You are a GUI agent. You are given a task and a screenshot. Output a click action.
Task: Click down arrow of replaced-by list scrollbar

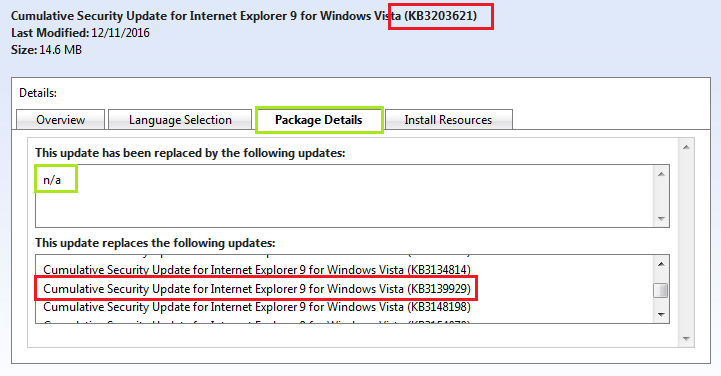pyautogui.click(x=661, y=218)
